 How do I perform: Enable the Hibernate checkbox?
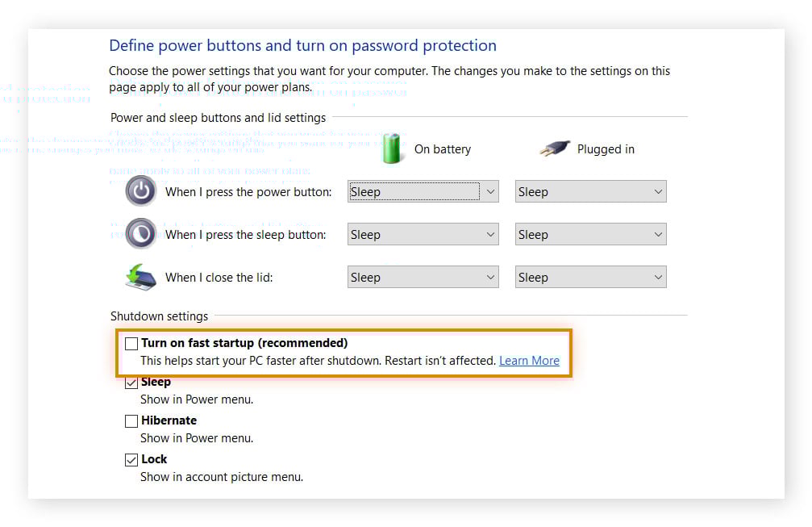click(x=131, y=420)
